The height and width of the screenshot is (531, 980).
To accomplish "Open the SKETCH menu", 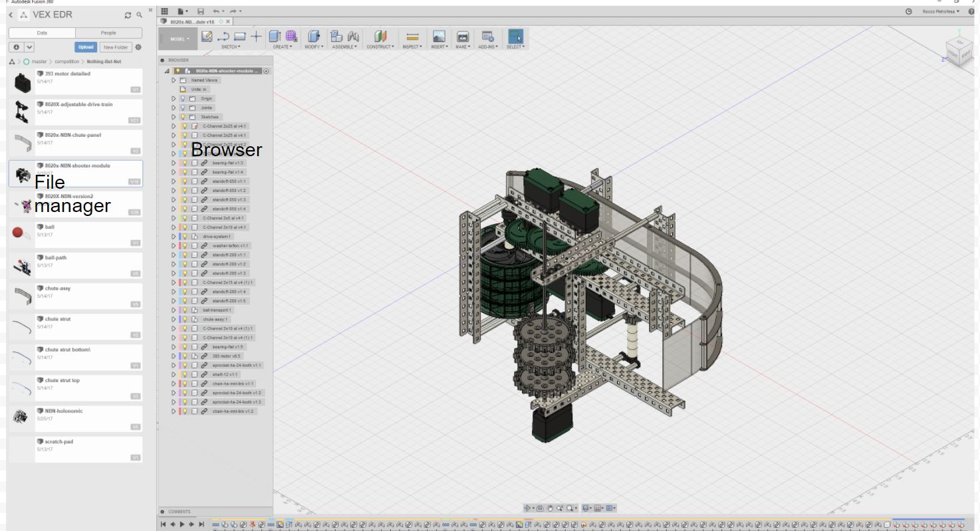I will pos(231,47).
